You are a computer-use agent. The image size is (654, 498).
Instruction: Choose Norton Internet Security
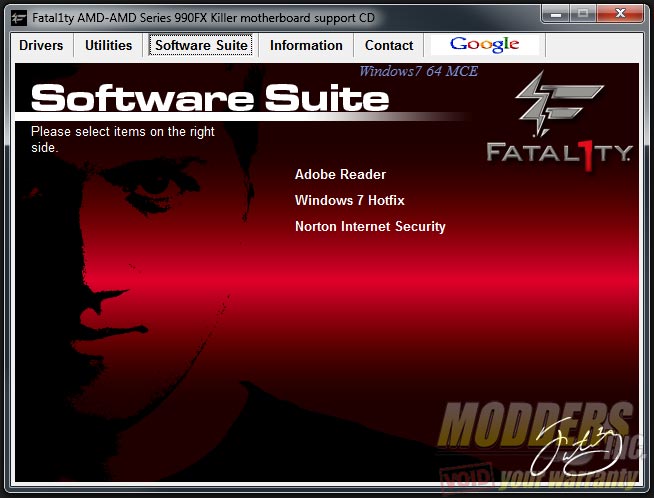pyautogui.click(x=370, y=226)
